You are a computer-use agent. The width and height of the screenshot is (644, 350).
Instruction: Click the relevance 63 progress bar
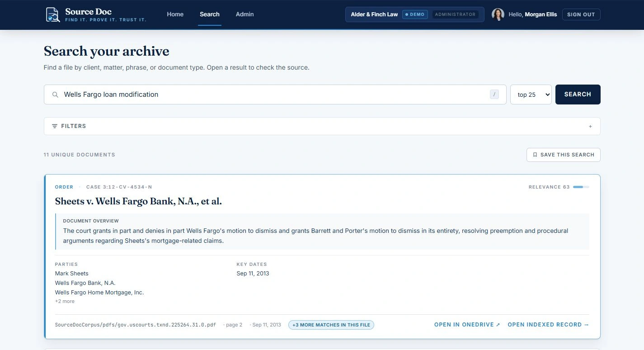[581, 187]
